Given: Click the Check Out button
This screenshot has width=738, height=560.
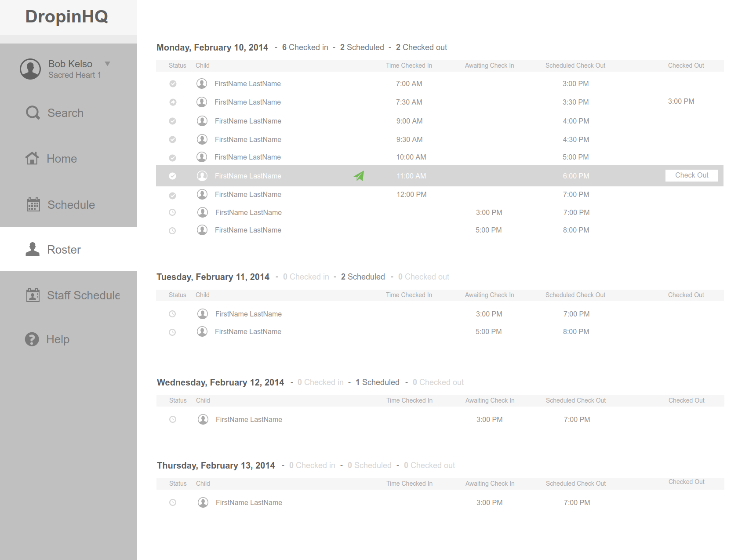Looking at the screenshot, I should click(692, 175).
